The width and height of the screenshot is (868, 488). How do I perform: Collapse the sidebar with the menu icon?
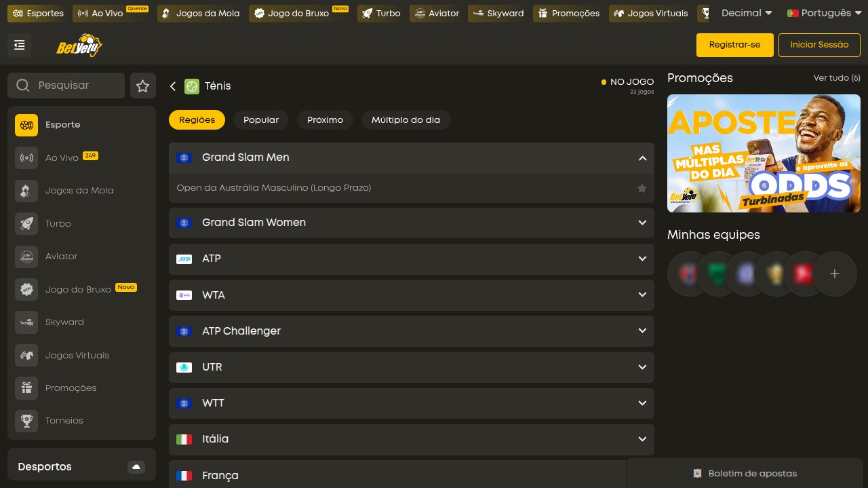pos(19,45)
